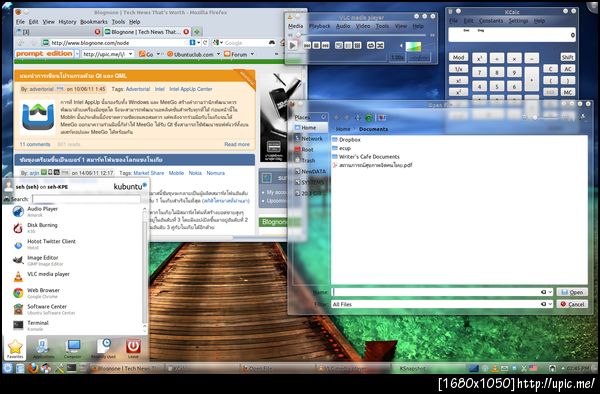The image size is (600, 394).
Task: Open VLC Playback menu
Action: click(320, 26)
